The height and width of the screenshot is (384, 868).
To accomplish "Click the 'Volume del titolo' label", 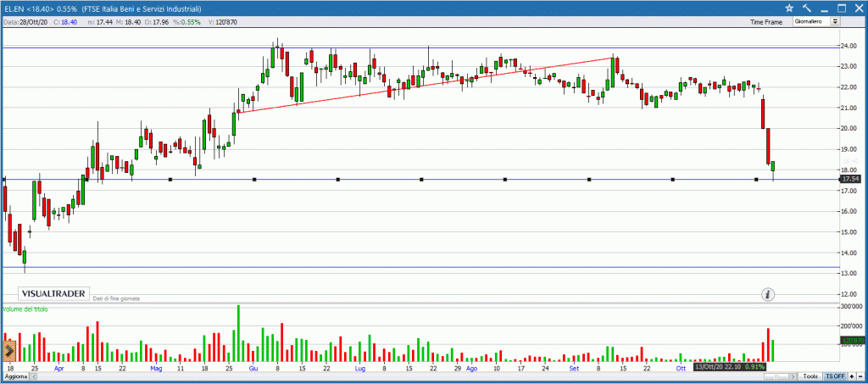I will point(25,309).
